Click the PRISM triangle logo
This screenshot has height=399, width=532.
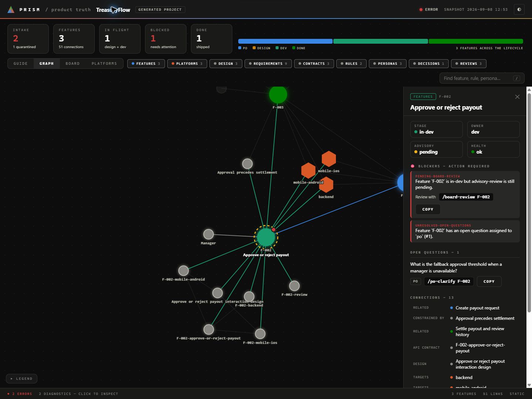click(11, 10)
